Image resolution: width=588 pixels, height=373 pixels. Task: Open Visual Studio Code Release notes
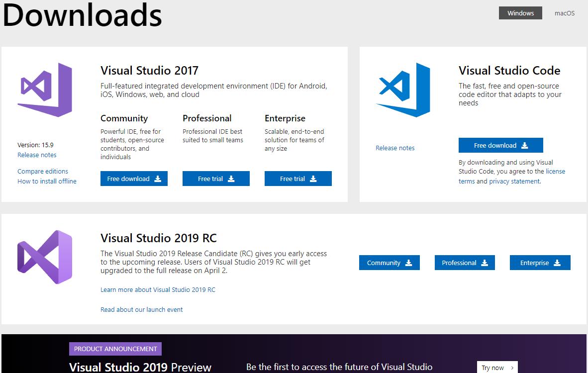pyautogui.click(x=395, y=148)
